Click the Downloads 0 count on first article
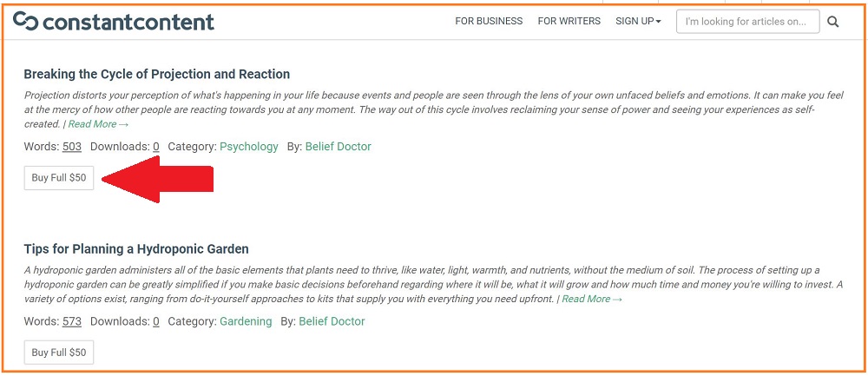Image resolution: width=868 pixels, height=376 pixels. 156,147
